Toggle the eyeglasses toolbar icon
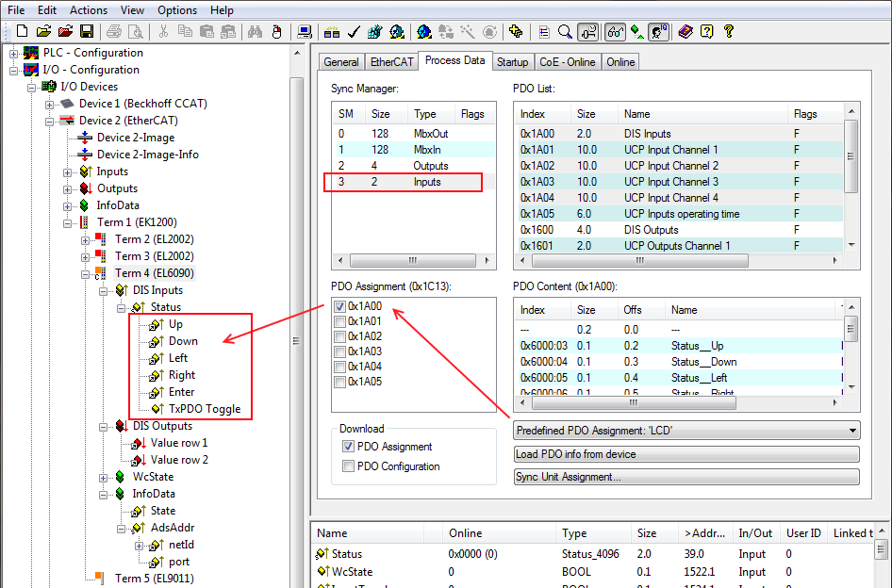The height and width of the screenshot is (588, 892). pos(615,32)
